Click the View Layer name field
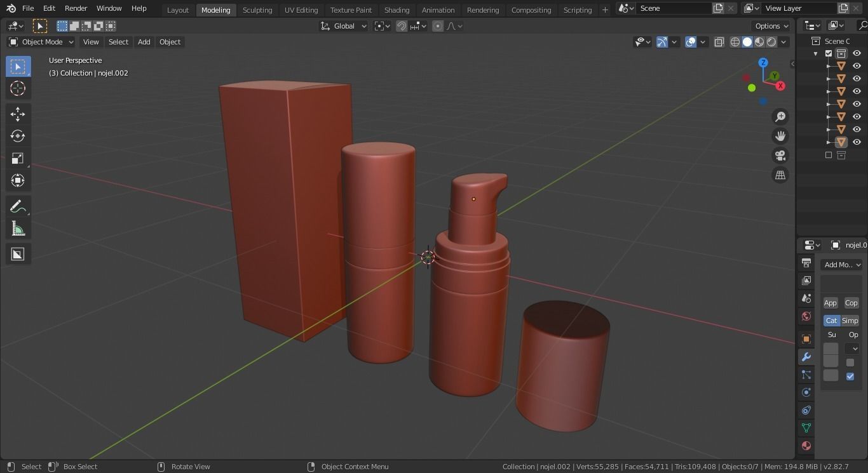 pos(799,8)
